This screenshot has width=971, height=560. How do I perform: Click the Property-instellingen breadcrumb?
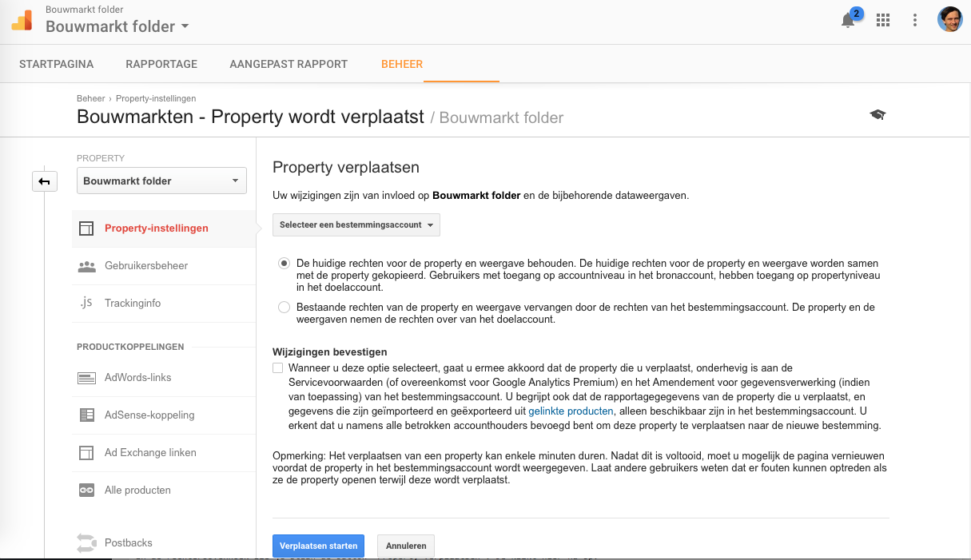coord(156,98)
